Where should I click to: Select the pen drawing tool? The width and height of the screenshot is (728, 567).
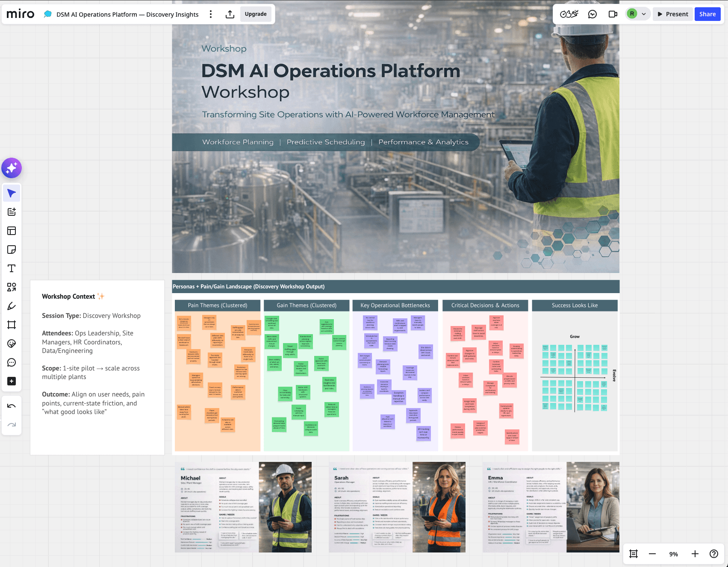pyautogui.click(x=12, y=306)
